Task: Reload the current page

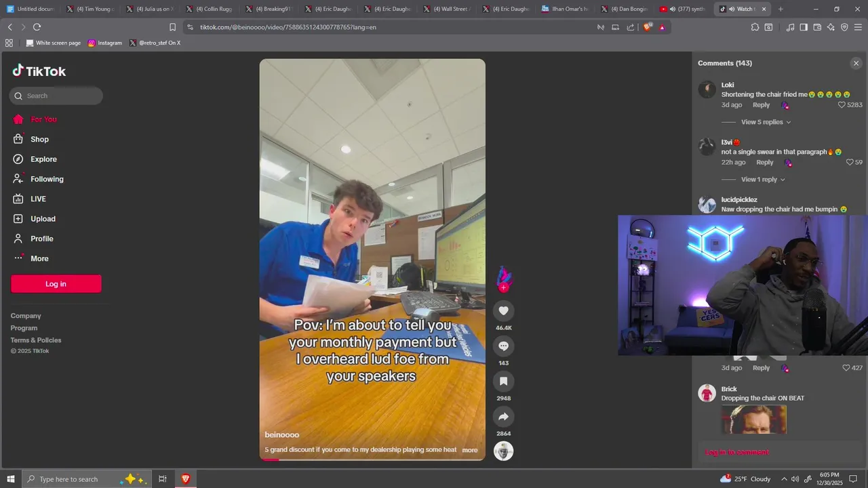Action: click(37, 27)
